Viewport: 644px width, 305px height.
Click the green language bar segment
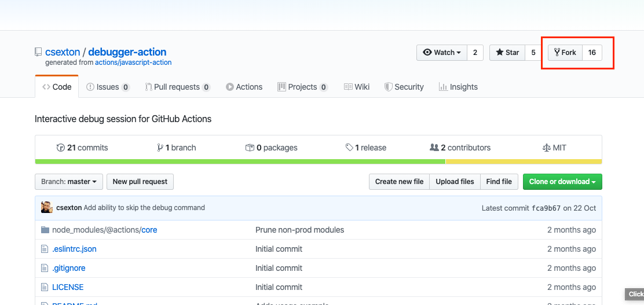point(240,161)
